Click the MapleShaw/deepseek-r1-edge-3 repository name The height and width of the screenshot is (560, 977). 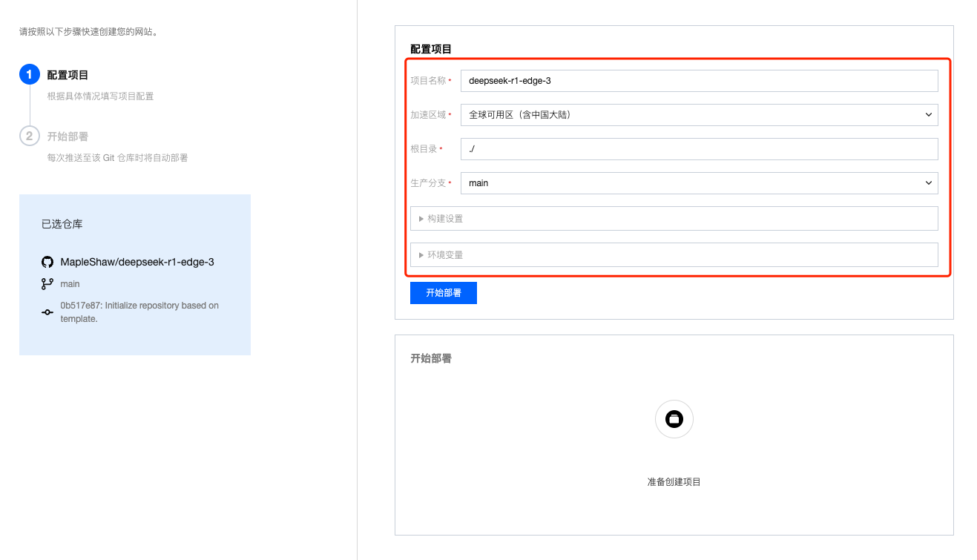click(137, 262)
